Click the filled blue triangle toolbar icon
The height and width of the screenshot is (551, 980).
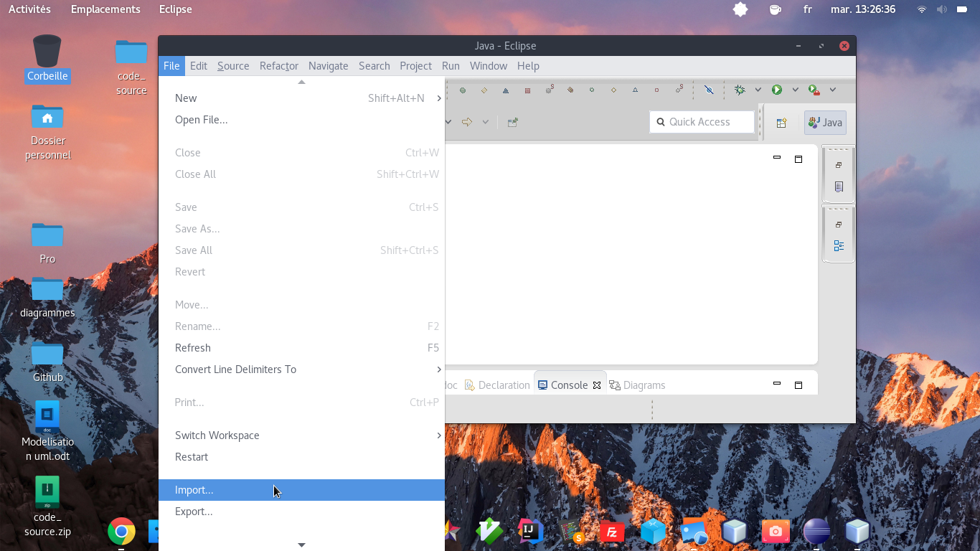[x=506, y=90]
